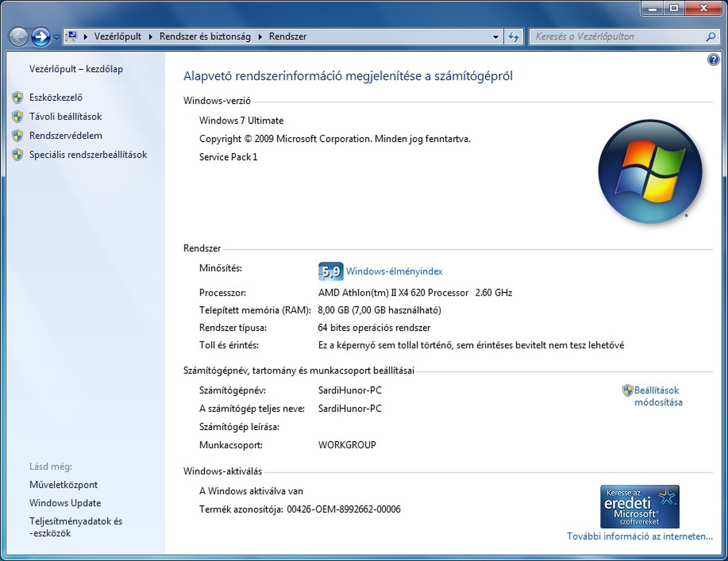
Task: Click the Beállítások módosítása link
Action: 658,396
